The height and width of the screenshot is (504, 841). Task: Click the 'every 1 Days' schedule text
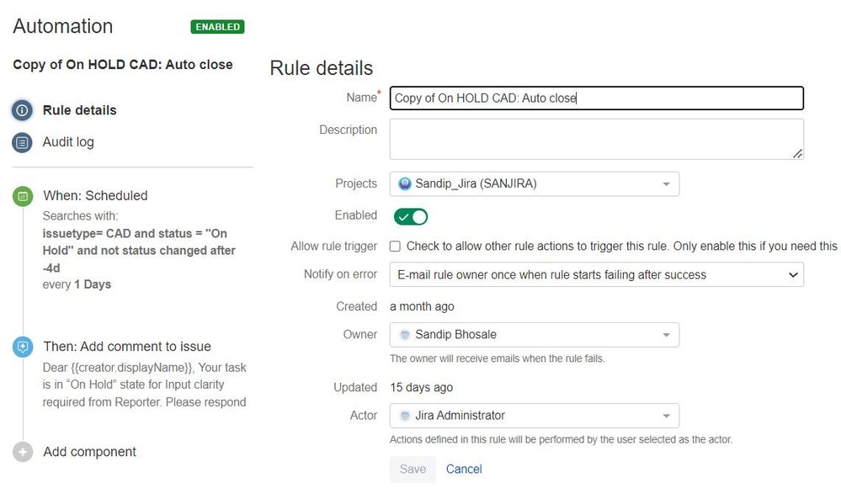tap(77, 284)
